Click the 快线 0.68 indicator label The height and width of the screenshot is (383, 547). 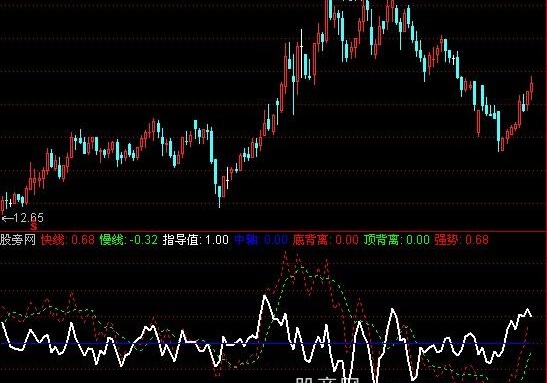[68, 240]
